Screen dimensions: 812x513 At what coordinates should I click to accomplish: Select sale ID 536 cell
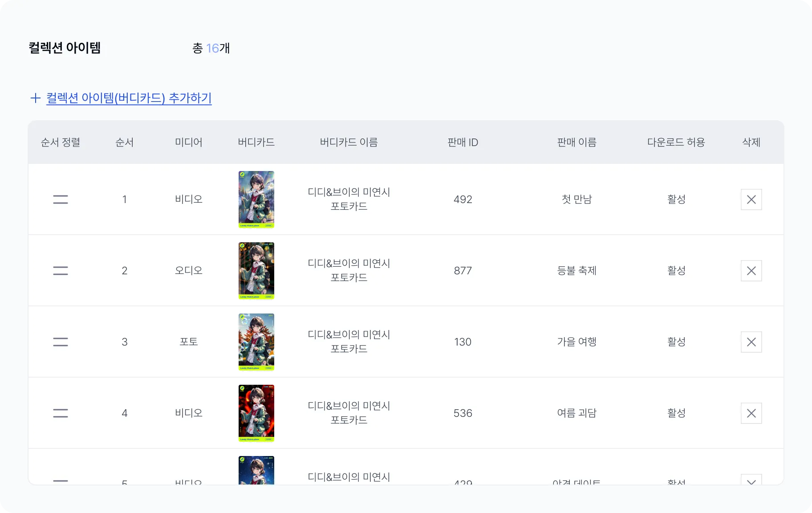(x=463, y=413)
